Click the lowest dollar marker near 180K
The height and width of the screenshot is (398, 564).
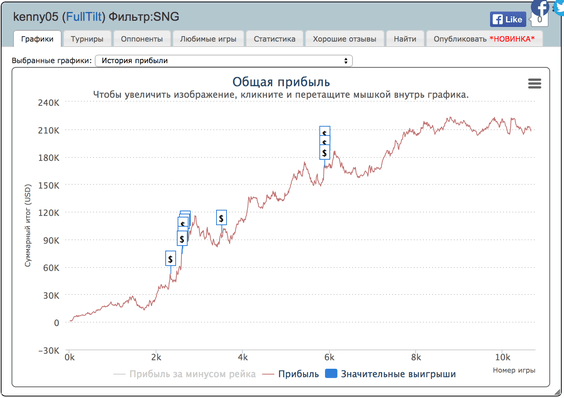click(324, 152)
